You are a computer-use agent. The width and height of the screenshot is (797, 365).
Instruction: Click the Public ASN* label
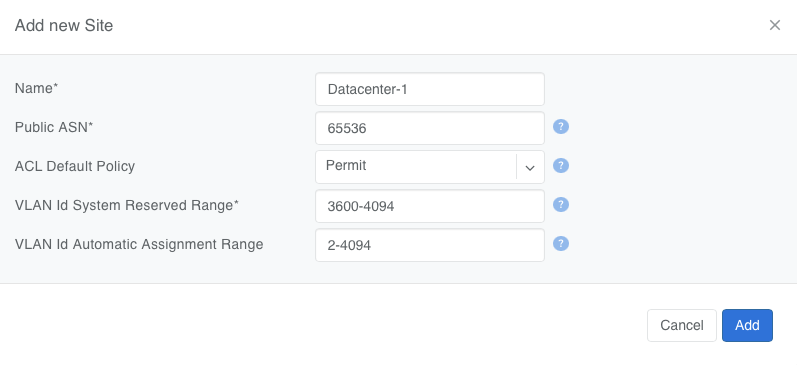point(54,127)
